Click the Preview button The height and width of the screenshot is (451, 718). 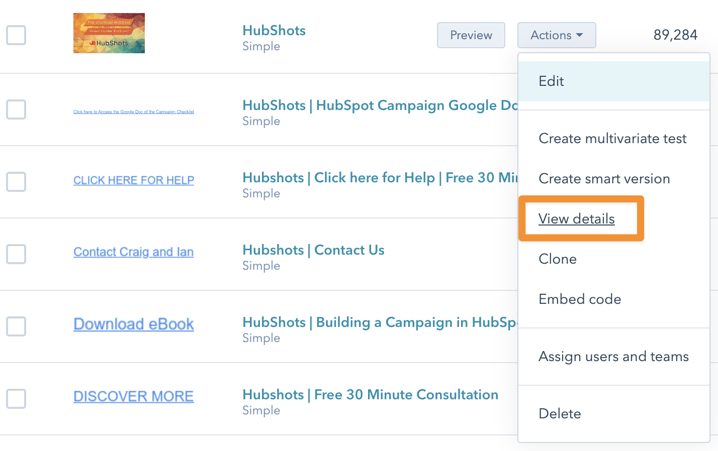(x=470, y=35)
